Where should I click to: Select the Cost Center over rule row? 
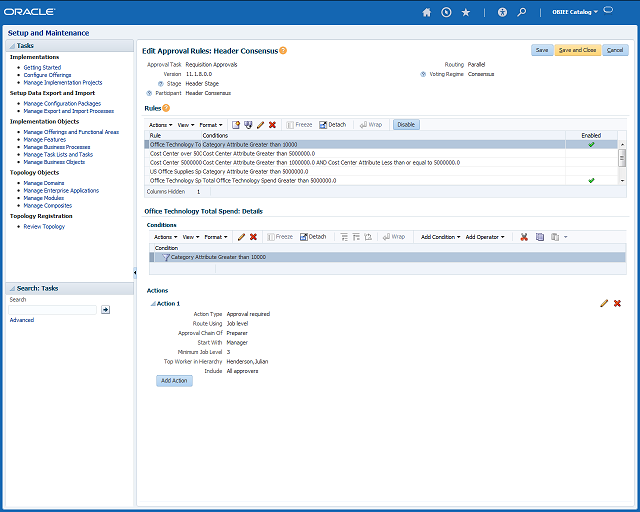click(380, 154)
